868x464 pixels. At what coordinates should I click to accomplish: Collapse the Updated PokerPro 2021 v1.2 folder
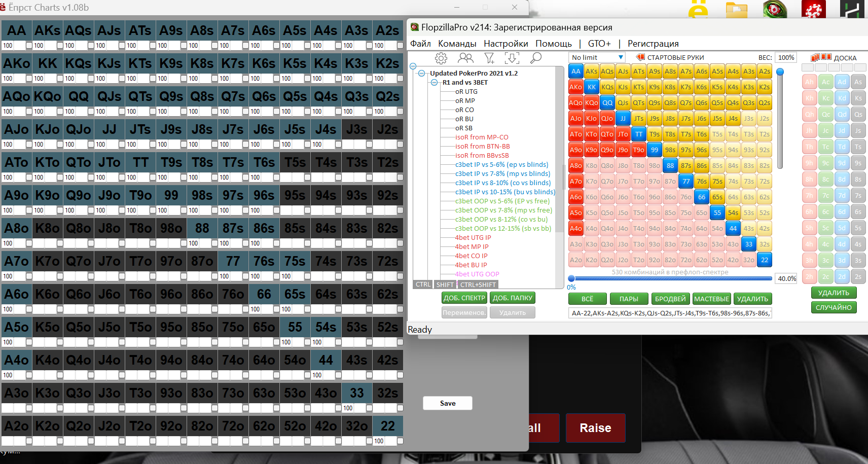pos(421,73)
